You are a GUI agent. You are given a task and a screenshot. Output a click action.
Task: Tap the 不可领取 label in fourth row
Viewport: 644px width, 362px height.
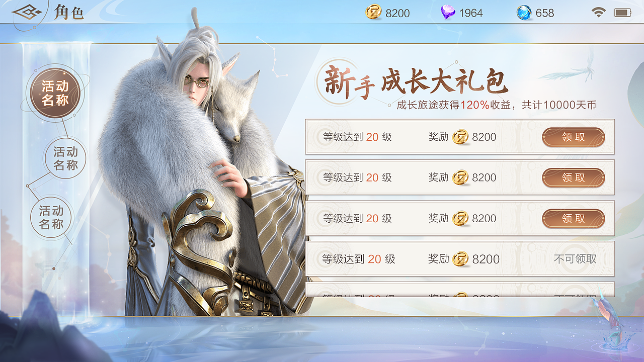coord(575,259)
